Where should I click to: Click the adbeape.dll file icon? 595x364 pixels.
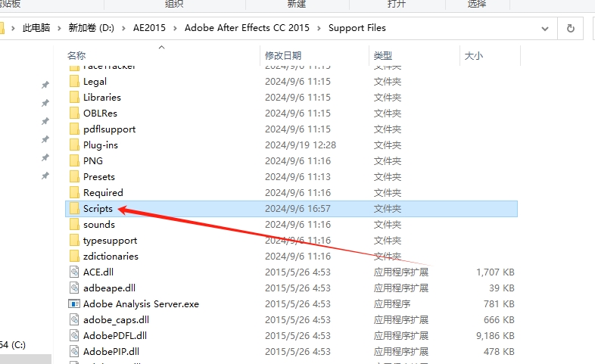coord(74,288)
